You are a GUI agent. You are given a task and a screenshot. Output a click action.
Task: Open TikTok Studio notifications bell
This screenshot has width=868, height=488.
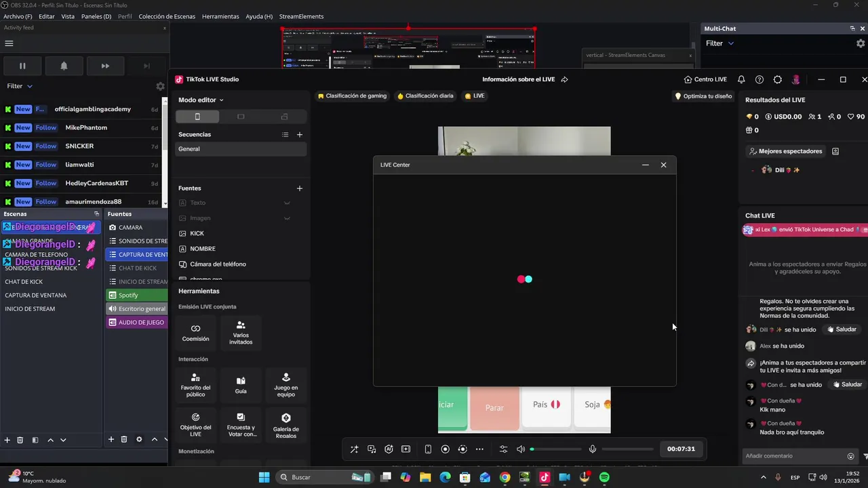(x=741, y=79)
